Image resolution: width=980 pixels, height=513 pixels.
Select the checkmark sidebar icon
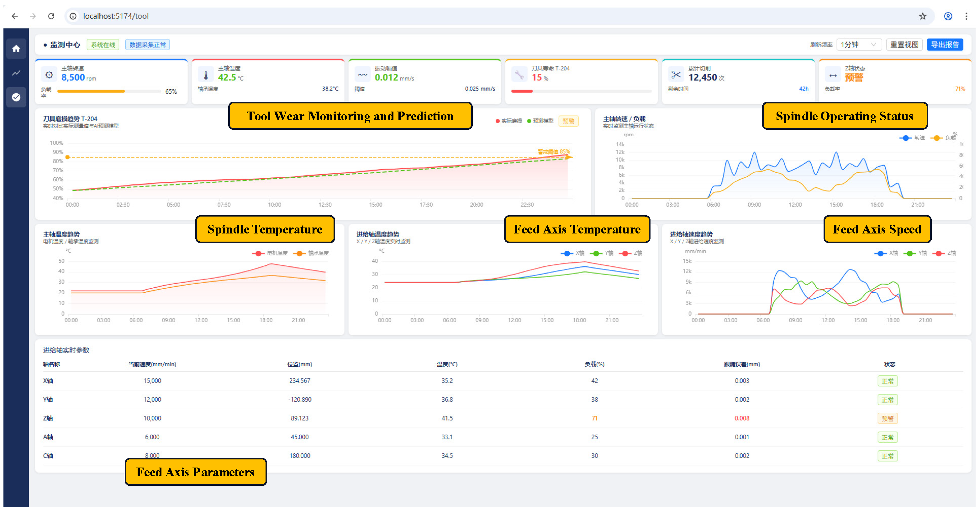pos(16,97)
